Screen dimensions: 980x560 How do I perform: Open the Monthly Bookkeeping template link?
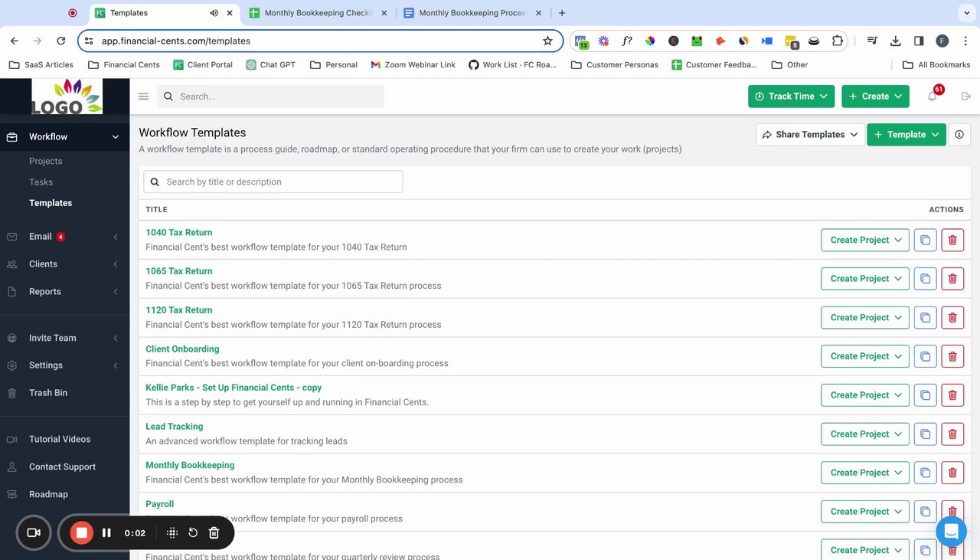click(x=190, y=466)
